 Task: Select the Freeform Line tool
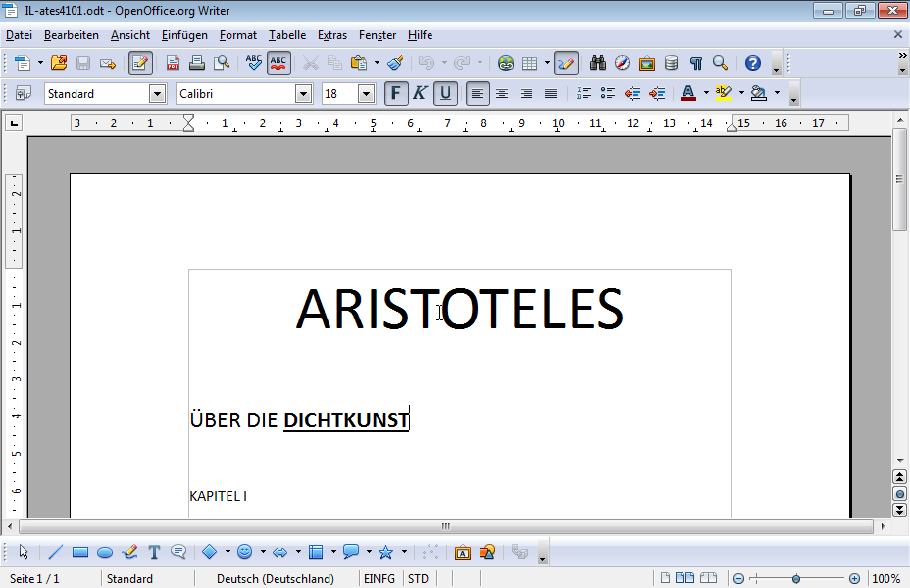coord(130,552)
